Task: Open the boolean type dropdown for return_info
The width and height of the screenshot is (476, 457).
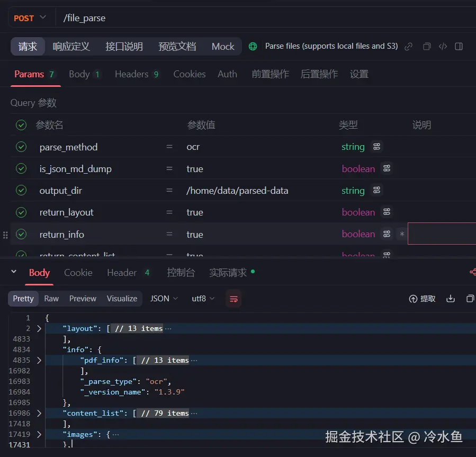Action: tap(358, 234)
